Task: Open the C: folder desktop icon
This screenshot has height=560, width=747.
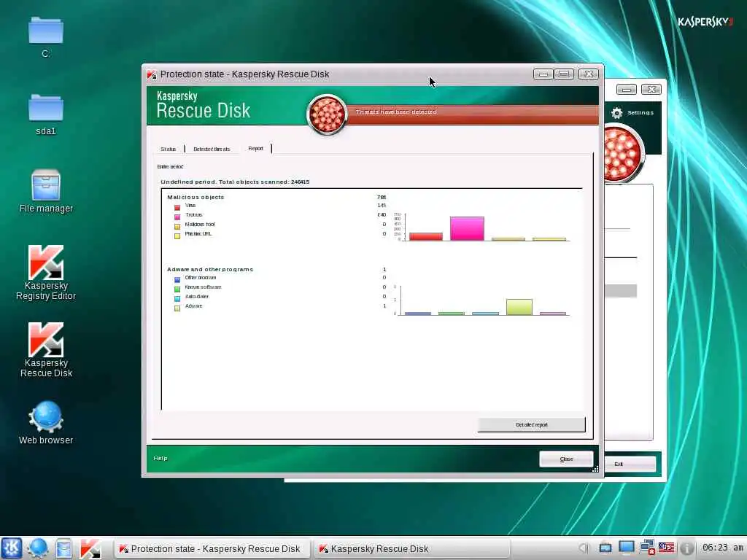Action: click(46, 36)
